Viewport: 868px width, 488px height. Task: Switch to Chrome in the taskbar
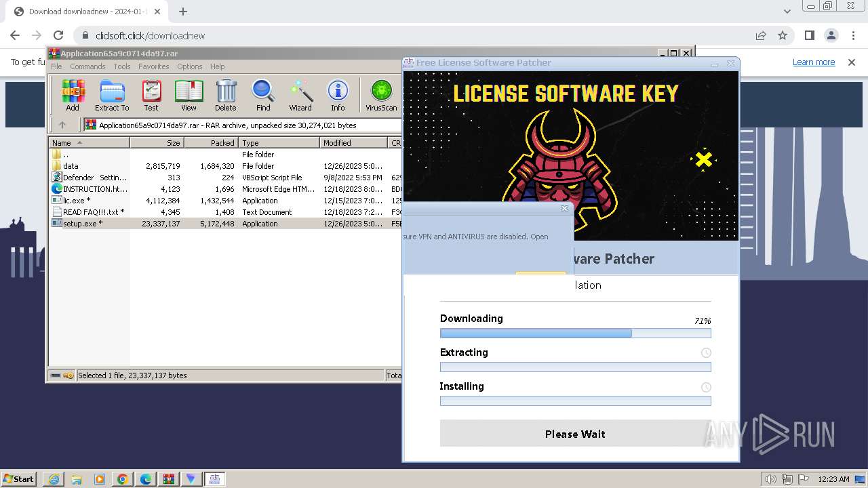tap(123, 479)
